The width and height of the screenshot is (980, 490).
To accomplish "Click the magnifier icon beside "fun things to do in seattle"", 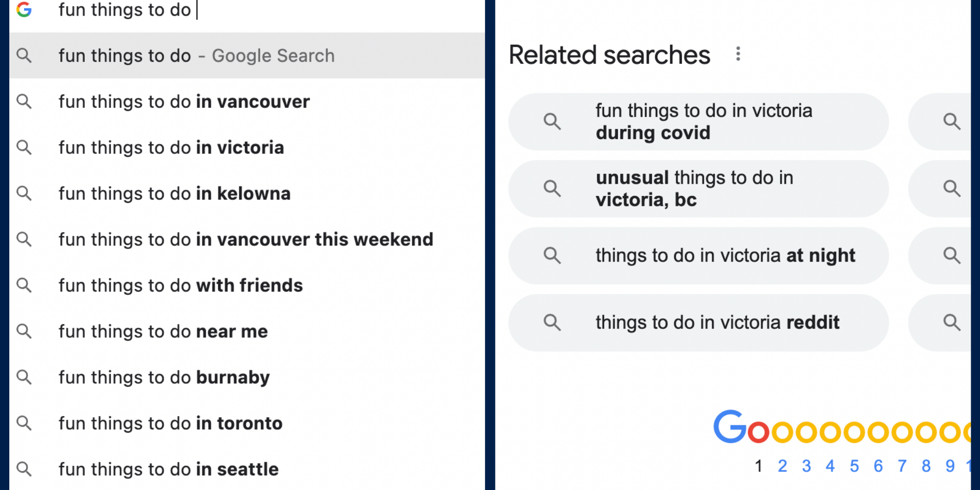I will point(24,469).
